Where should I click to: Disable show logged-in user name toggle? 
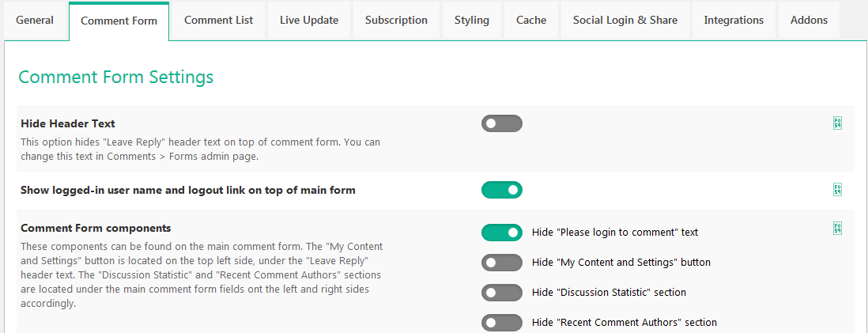[x=501, y=190]
